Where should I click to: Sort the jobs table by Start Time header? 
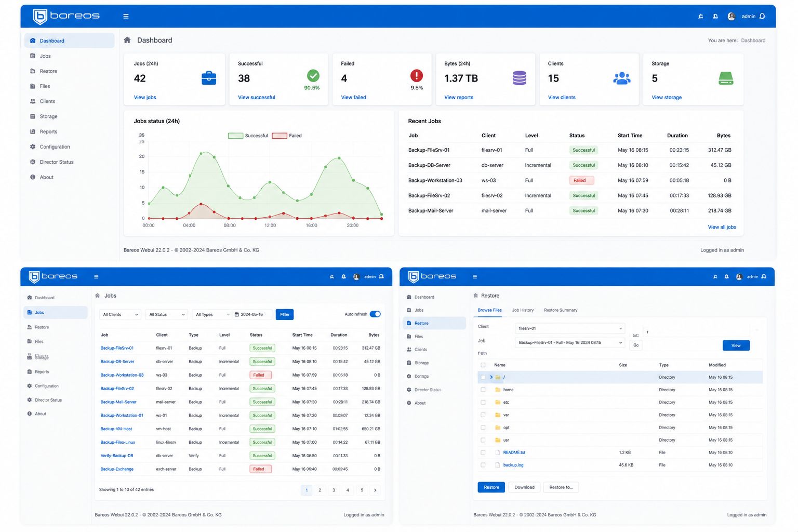(302, 335)
